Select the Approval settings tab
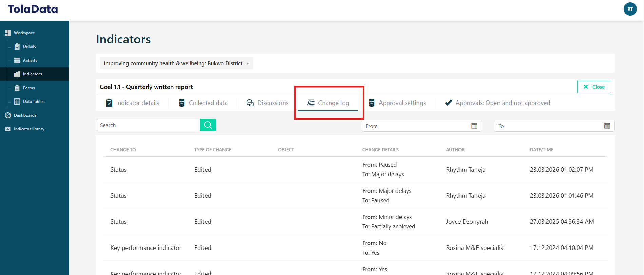Image resolution: width=644 pixels, height=275 pixels. tap(397, 103)
